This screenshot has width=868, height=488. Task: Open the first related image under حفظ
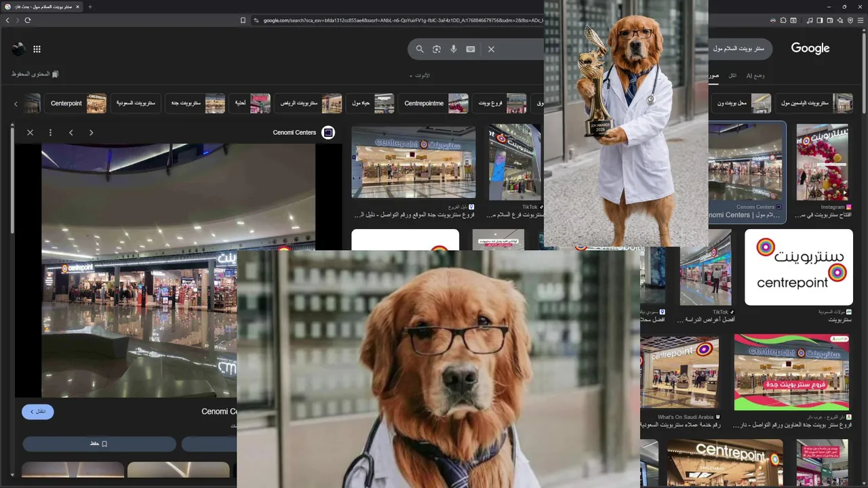click(73, 470)
